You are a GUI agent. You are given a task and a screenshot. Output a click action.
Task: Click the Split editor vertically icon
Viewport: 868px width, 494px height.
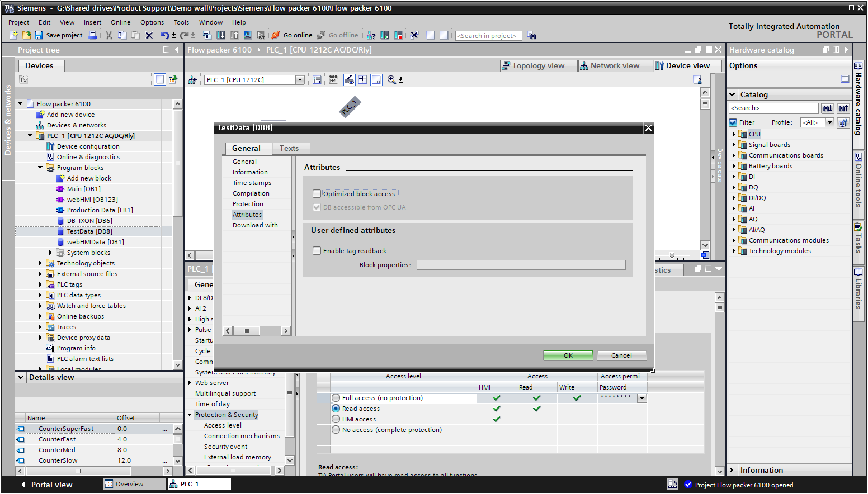pyautogui.click(x=444, y=35)
